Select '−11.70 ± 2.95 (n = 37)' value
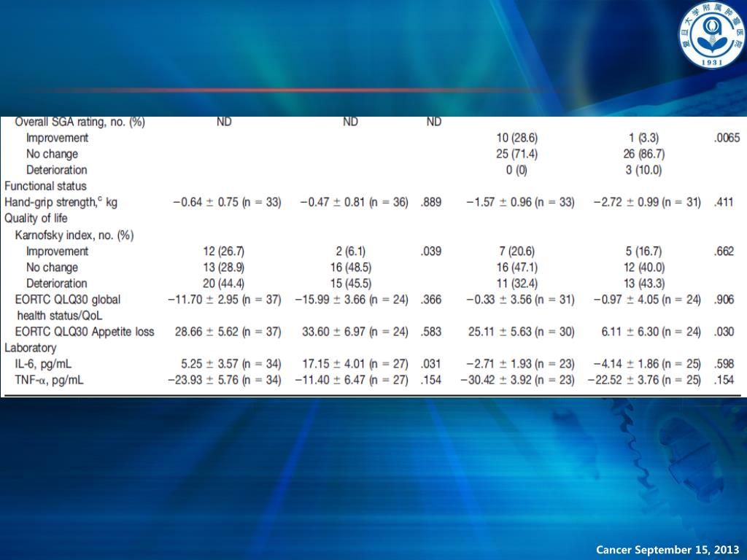The width and height of the screenshot is (747, 560). coord(225,300)
